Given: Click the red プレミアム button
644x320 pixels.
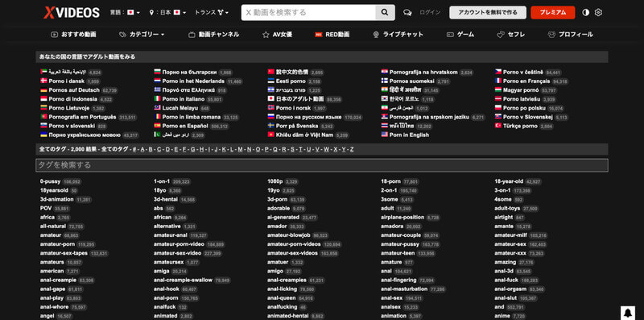Looking at the screenshot, I should (553, 12).
